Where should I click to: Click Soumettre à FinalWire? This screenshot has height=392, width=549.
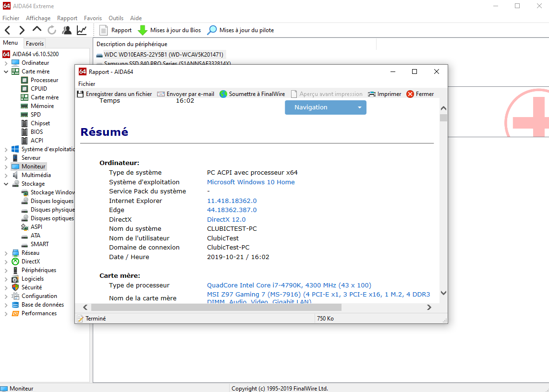[x=252, y=94]
